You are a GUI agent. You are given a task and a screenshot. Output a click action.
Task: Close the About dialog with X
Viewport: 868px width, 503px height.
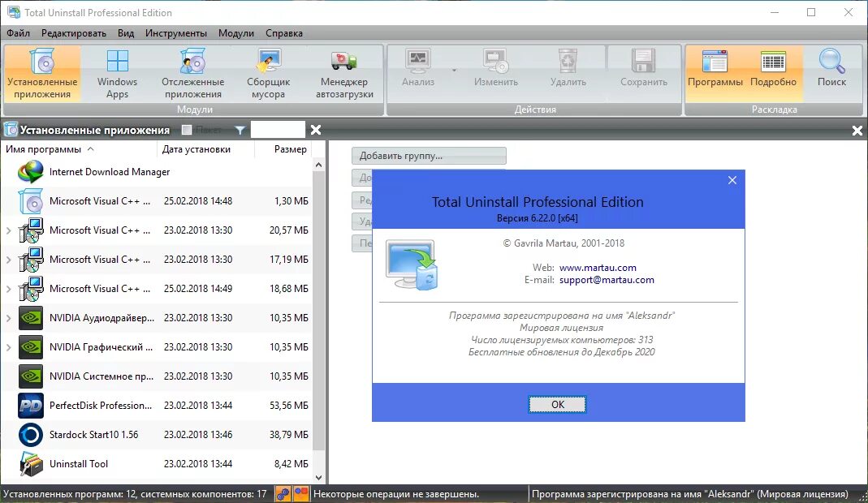[x=732, y=180]
